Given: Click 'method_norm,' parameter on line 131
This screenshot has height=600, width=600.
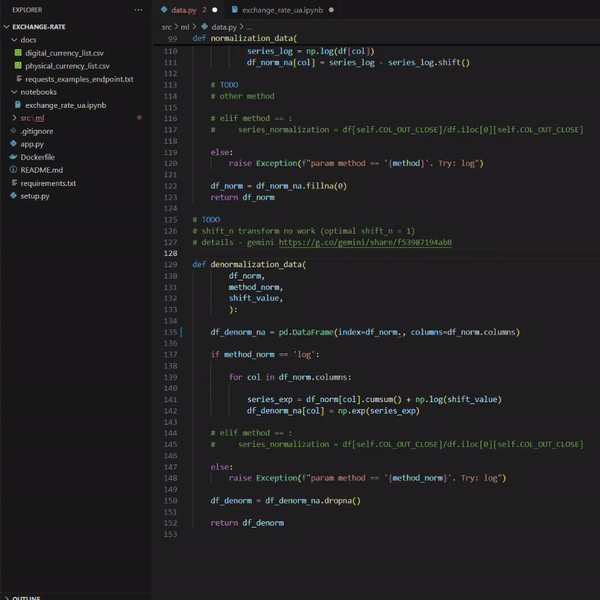Looking at the screenshot, I should (x=256, y=287).
